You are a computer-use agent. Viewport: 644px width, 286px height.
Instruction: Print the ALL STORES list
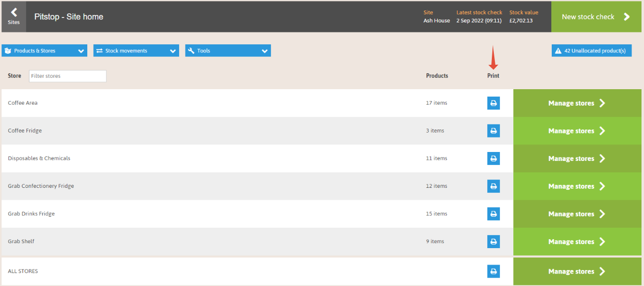pos(493,272)
